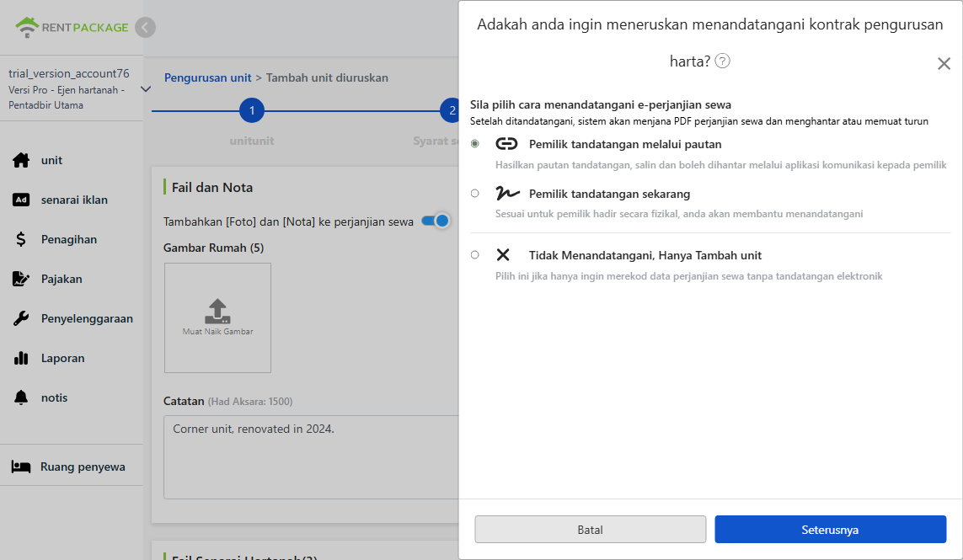Click Tambah unit diuruskan breadcrumb text
Screen dimensions: 963x560
[327, 78]
